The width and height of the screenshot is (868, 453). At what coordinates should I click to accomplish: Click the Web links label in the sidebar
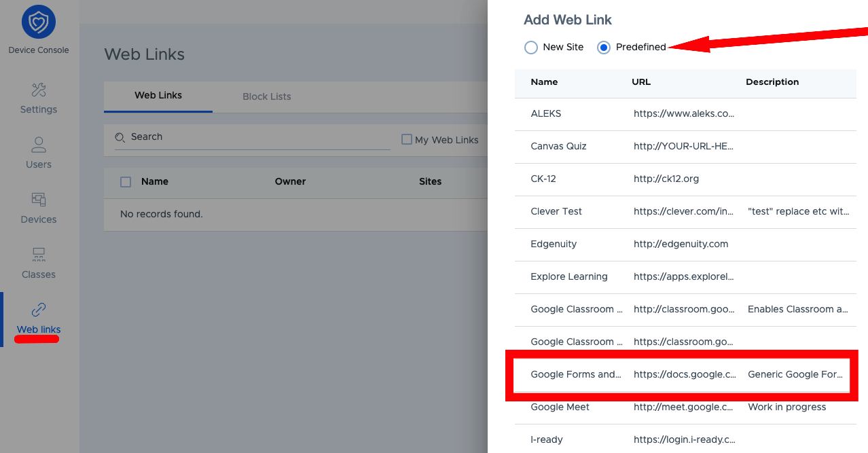(39, 329)
